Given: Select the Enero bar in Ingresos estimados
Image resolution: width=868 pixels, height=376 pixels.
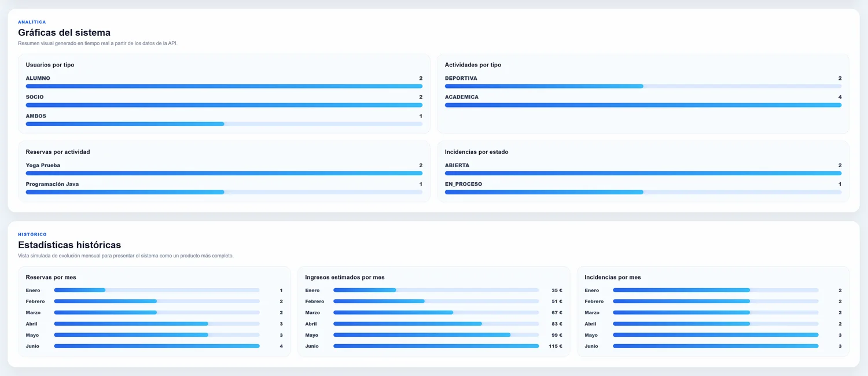Looking at the screenshot, I should pos(436,290).
